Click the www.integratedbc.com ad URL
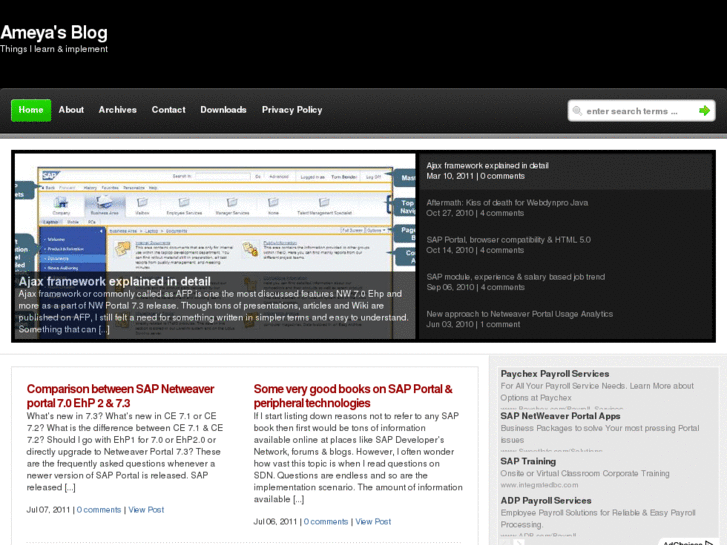The height and width of the screenshot is (545, 727). pos(539,485)
